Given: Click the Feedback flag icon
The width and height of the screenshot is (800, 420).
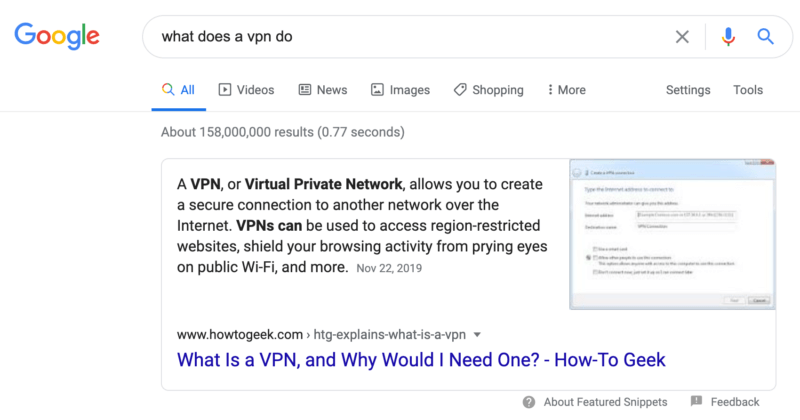Looking at the screenshot, I should [x=695, y=402].
